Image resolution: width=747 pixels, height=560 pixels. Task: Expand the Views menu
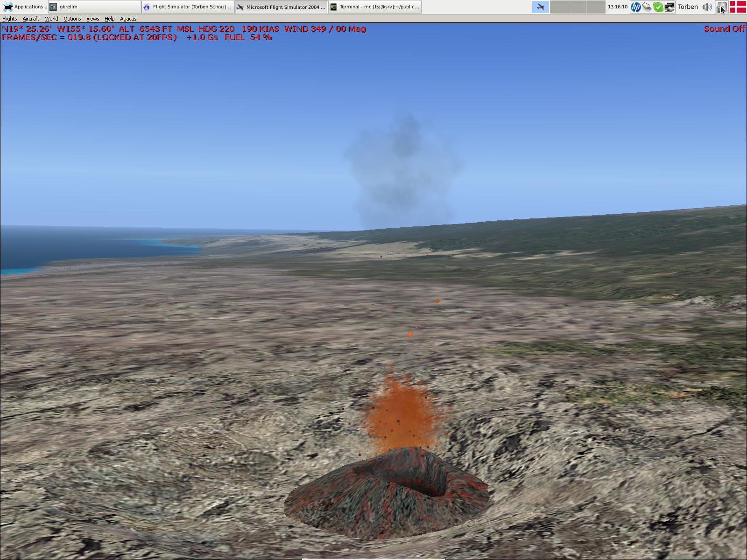click(92, 19)
